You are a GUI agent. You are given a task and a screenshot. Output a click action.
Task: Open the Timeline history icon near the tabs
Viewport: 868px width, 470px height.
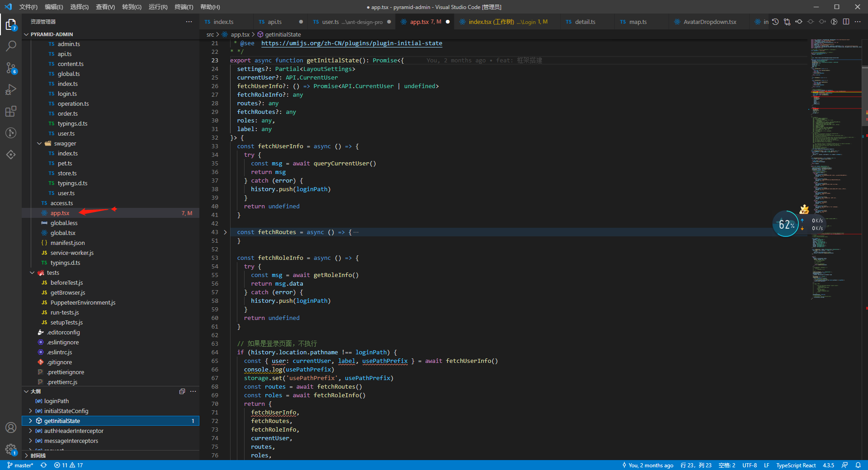tap(776, 21)
